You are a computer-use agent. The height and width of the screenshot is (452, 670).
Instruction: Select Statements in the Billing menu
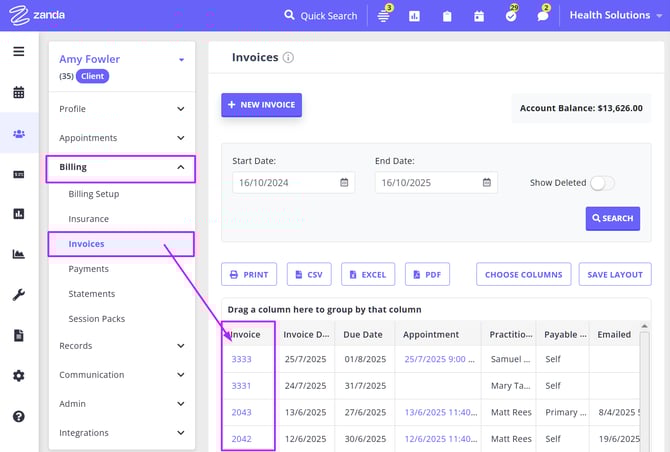(91, 294)
